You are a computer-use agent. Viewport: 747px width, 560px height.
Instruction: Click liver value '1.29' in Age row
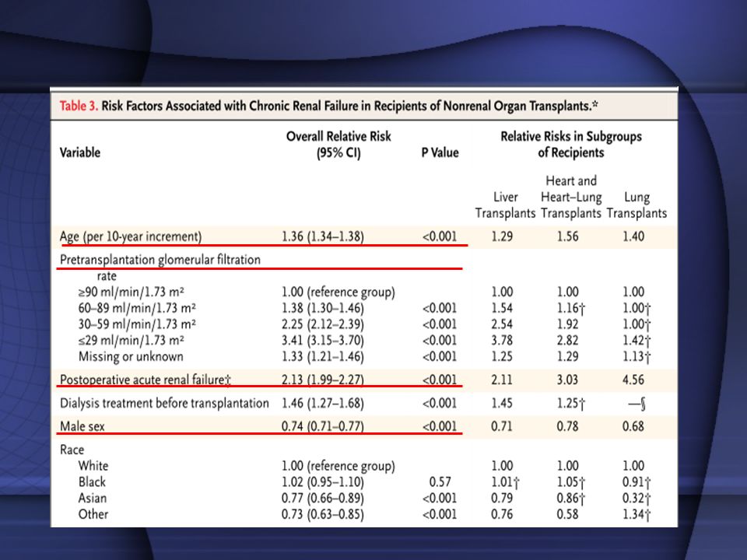pyautogui.click(x=502, y=236)
